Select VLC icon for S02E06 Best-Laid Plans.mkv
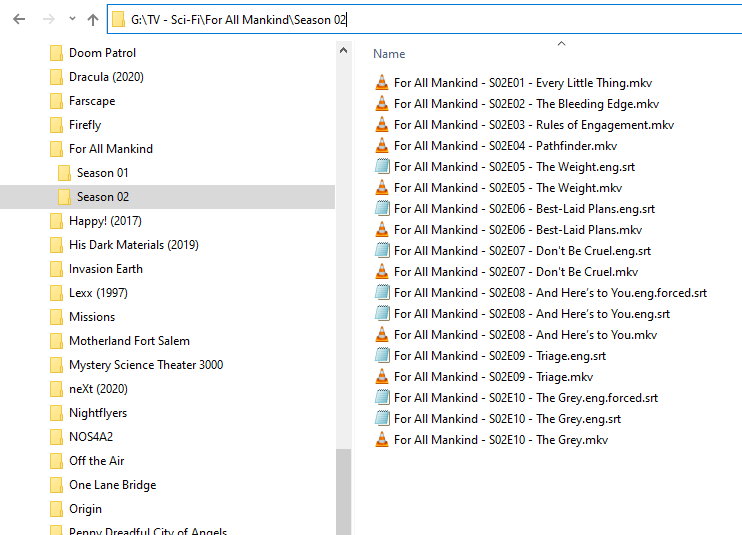Image resolution: width=742 pixels, height=535 pixels. pos(382,230)
